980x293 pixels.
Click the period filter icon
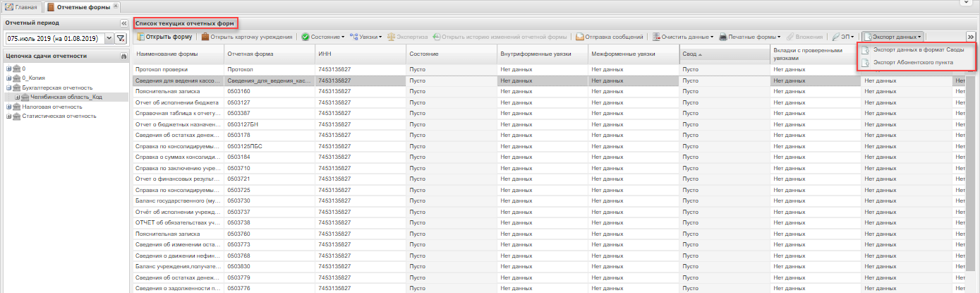121,39
